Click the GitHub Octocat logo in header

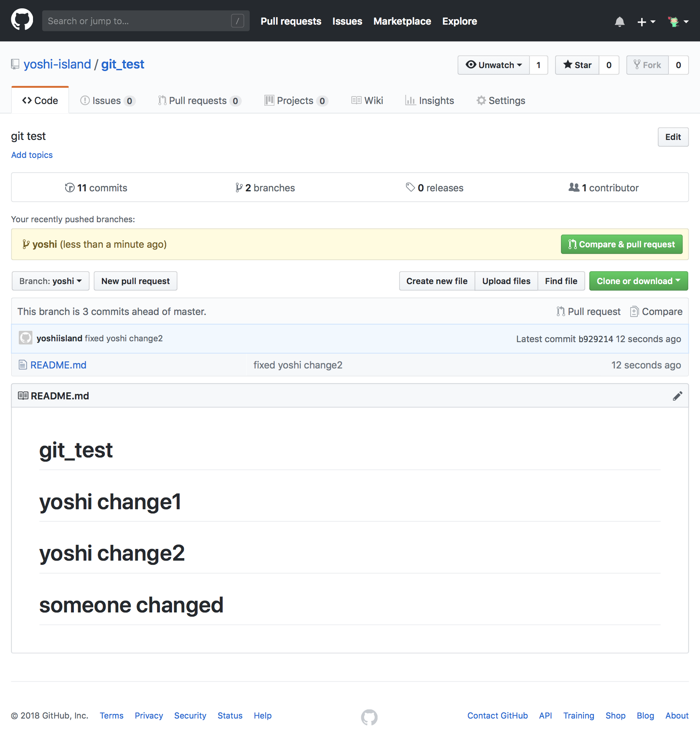tap(22, 20)
